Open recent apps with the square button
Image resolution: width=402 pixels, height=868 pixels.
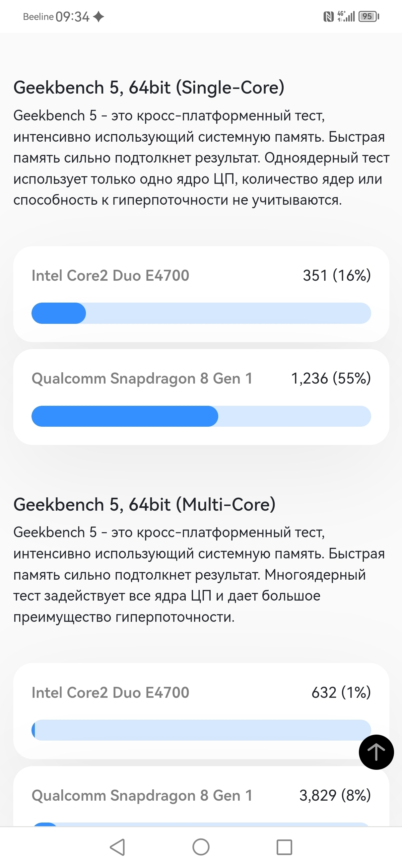coord(284,847)
